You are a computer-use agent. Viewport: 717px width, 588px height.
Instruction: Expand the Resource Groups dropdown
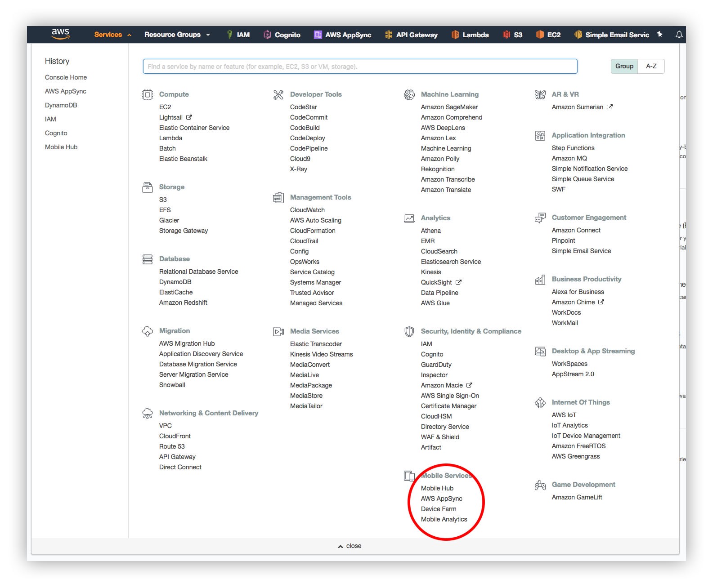[x=177, y=35]
